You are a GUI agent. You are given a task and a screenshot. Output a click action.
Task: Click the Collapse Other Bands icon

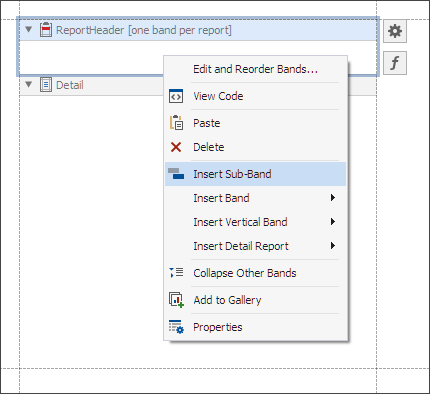pyautogui.click(x=176, y=272)
